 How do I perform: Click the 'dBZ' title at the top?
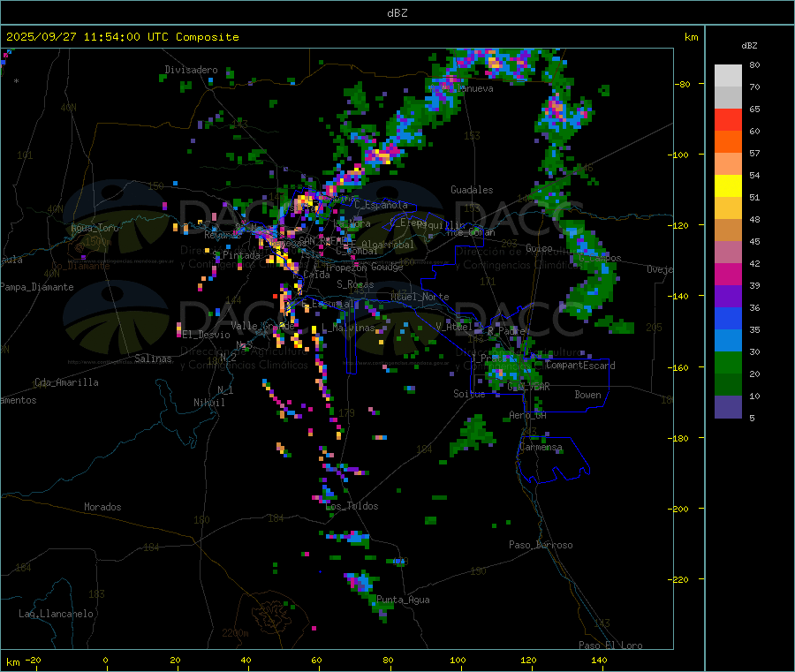pyautogui.click(x=397, y=13)
